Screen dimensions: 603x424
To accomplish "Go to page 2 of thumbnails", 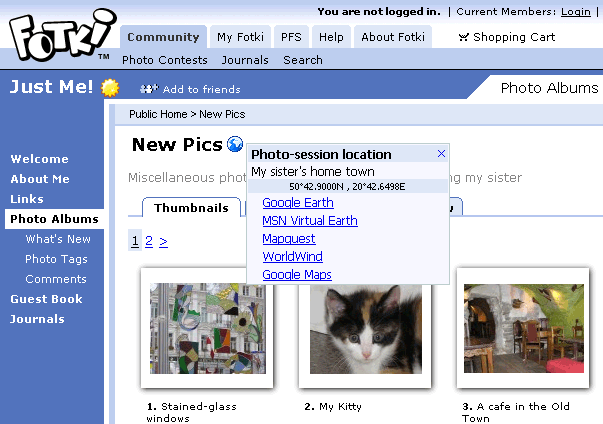I will 149,241.
